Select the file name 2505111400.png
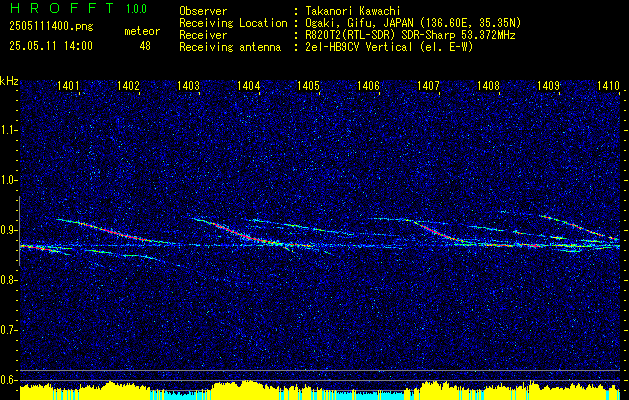Image resolution: width=629 pixels, height=400 pixels. [x=51, y=27]
